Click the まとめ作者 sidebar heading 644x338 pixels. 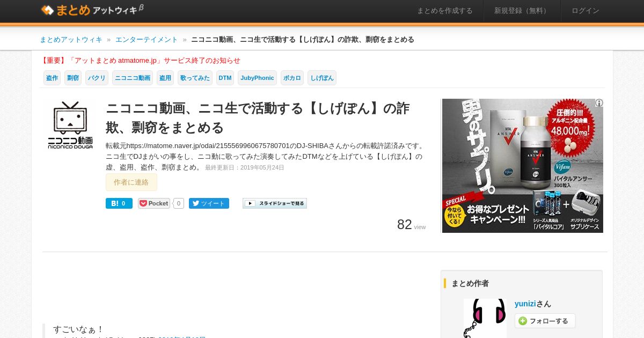[470, 283]
